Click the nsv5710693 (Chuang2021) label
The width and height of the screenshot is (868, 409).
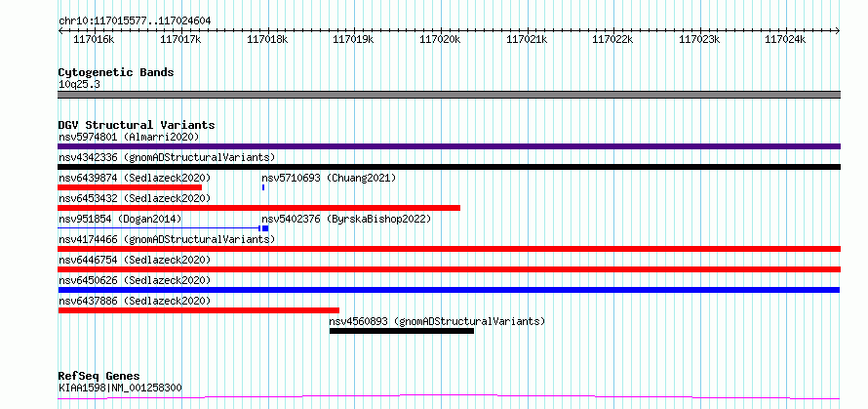(x=329, y=178)
